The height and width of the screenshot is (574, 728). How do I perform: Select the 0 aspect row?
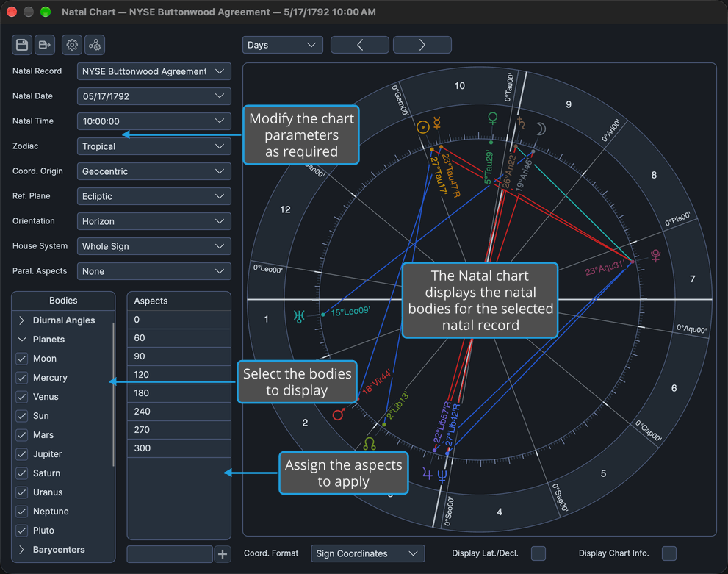(x=179, y=320)
